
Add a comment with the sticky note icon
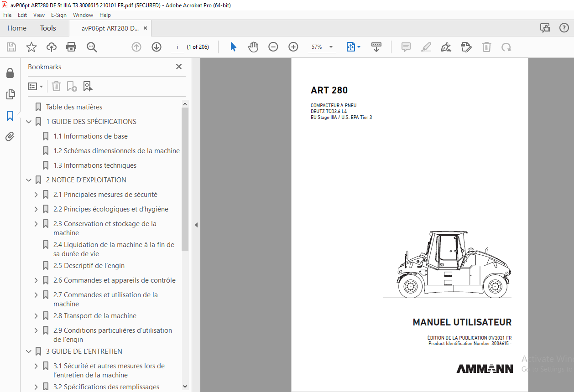pos(406,47)
